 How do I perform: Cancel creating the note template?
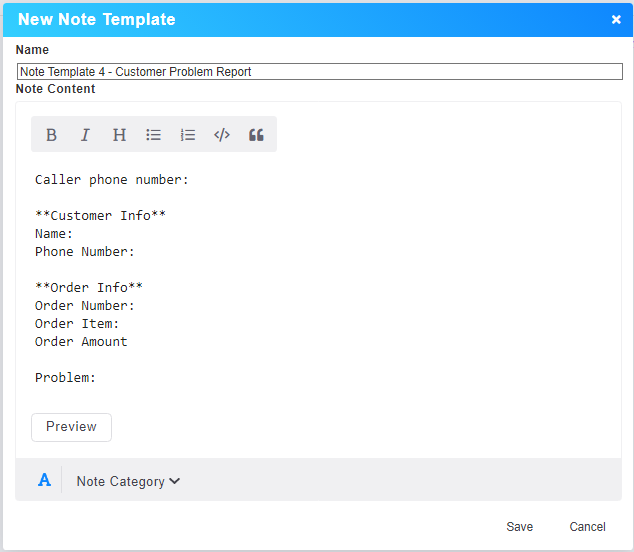[x=587, y=527]
